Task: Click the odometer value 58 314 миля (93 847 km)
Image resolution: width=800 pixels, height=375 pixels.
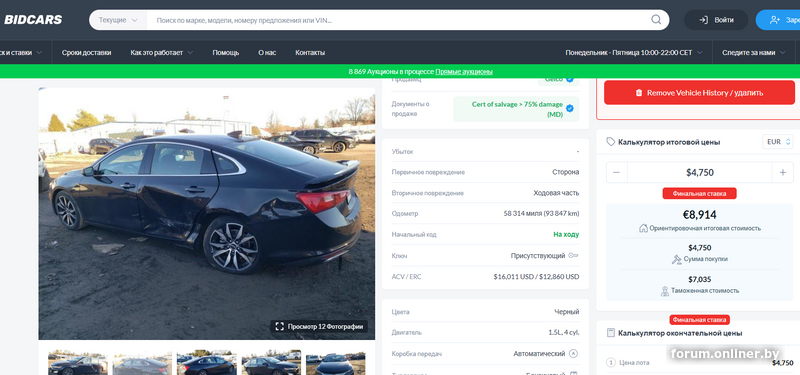Action: click(541, 214)
